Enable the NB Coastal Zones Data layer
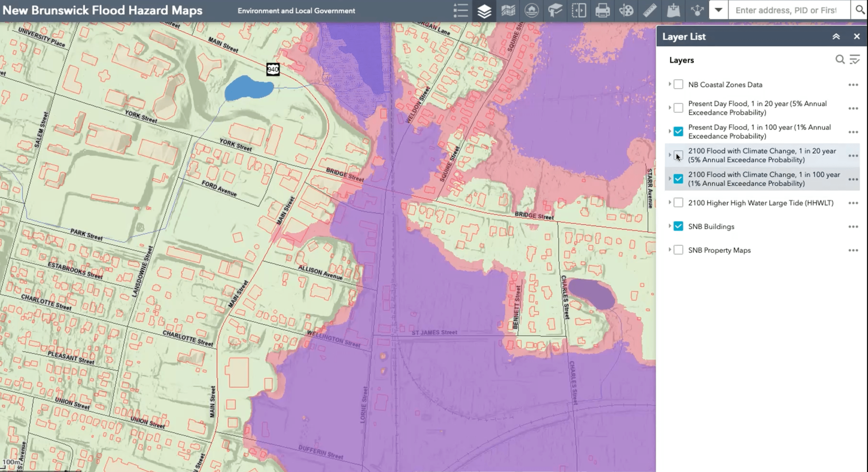The image size is (868, 472). (678, 85)
